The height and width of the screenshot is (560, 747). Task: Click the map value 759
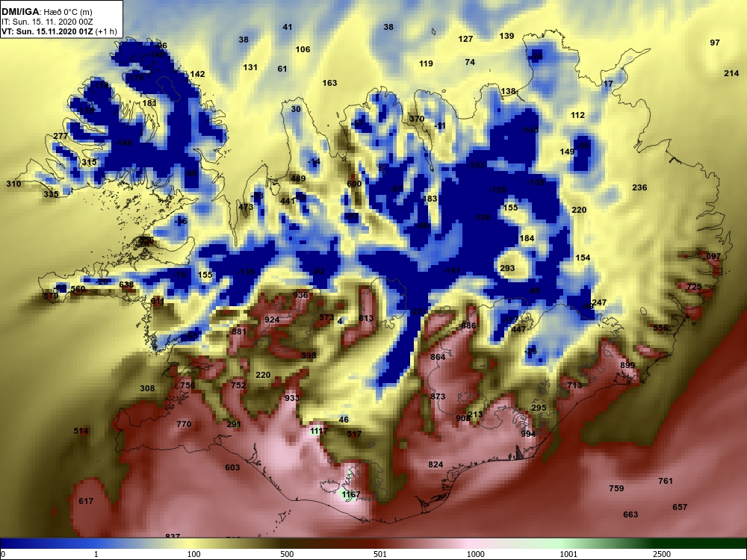[x=616, y=488]
